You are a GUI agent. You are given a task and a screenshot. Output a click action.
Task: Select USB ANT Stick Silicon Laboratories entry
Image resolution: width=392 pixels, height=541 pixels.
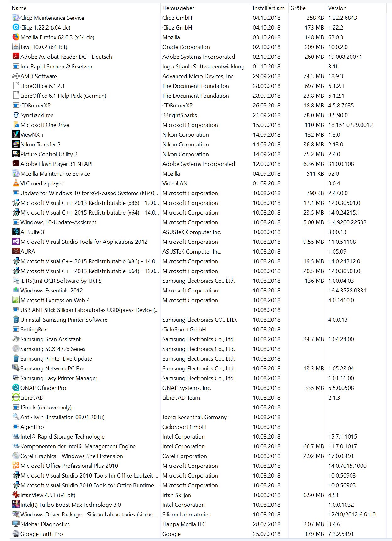90,310
